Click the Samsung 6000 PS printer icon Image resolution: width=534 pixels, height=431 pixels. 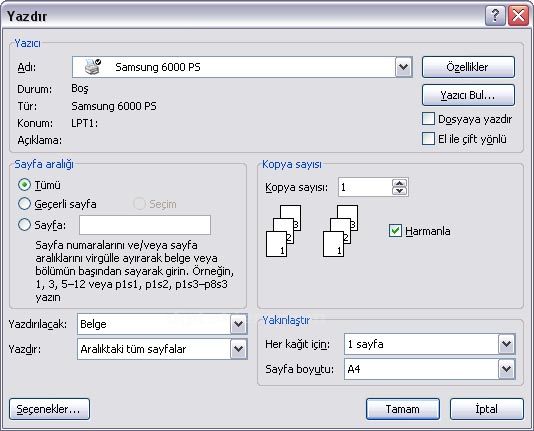(x=93, y=67)
